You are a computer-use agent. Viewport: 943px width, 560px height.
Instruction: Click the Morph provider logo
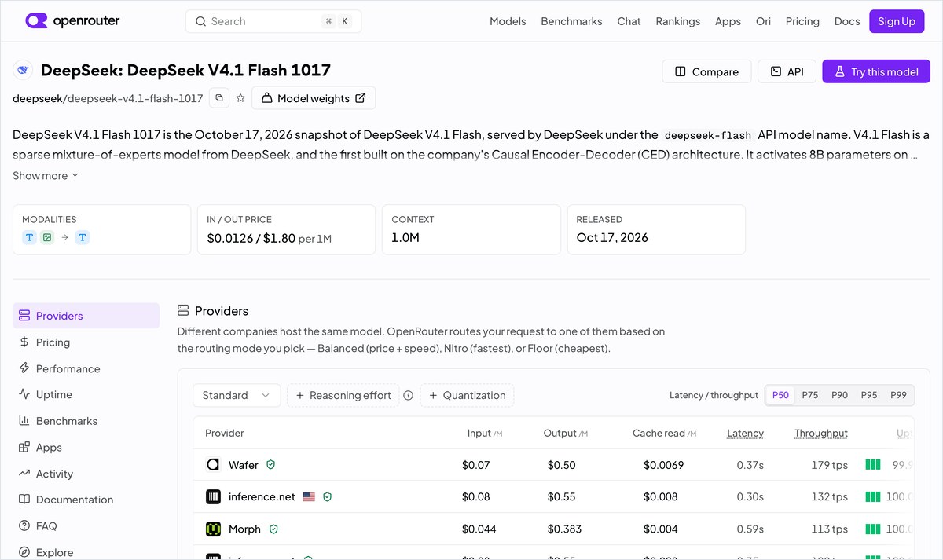click(213, 529)
